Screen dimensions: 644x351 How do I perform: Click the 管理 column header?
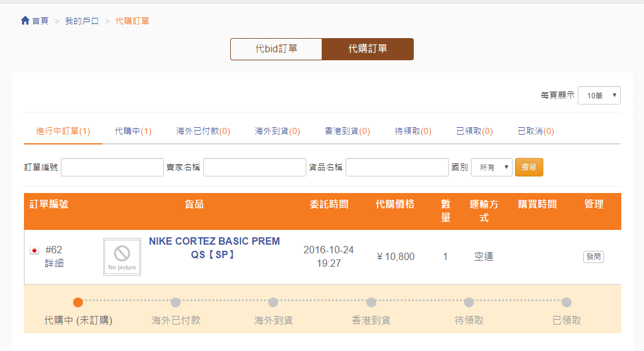594,204
